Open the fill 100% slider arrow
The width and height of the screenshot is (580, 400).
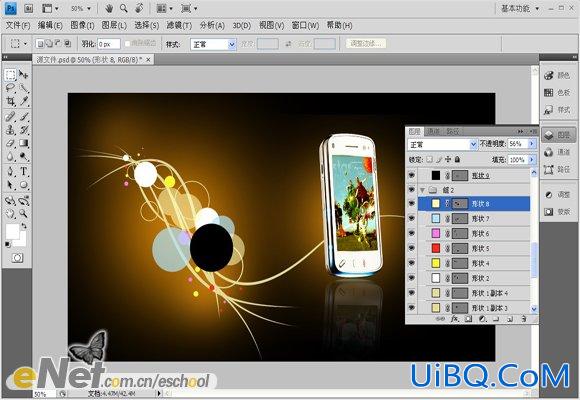(532, 159)
